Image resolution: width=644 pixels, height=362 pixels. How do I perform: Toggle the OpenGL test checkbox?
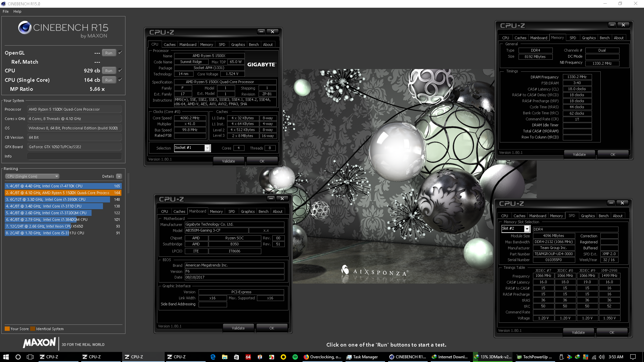tap(120, 53)
